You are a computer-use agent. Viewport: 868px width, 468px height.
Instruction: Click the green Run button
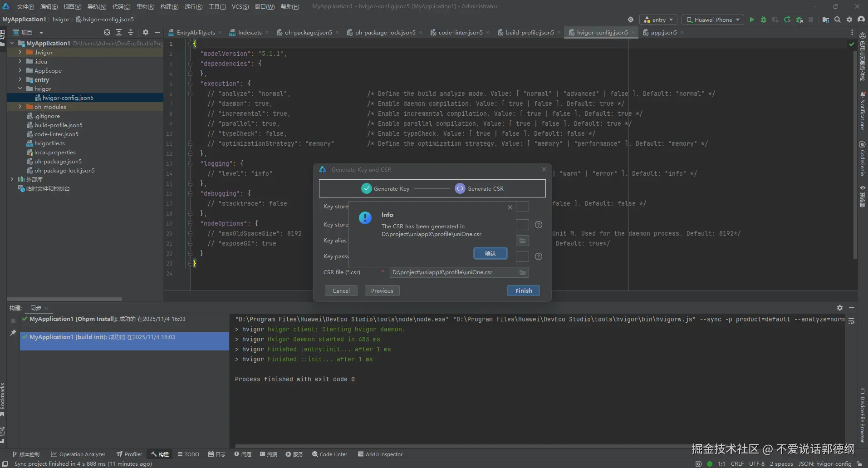(x=752, y=20)
